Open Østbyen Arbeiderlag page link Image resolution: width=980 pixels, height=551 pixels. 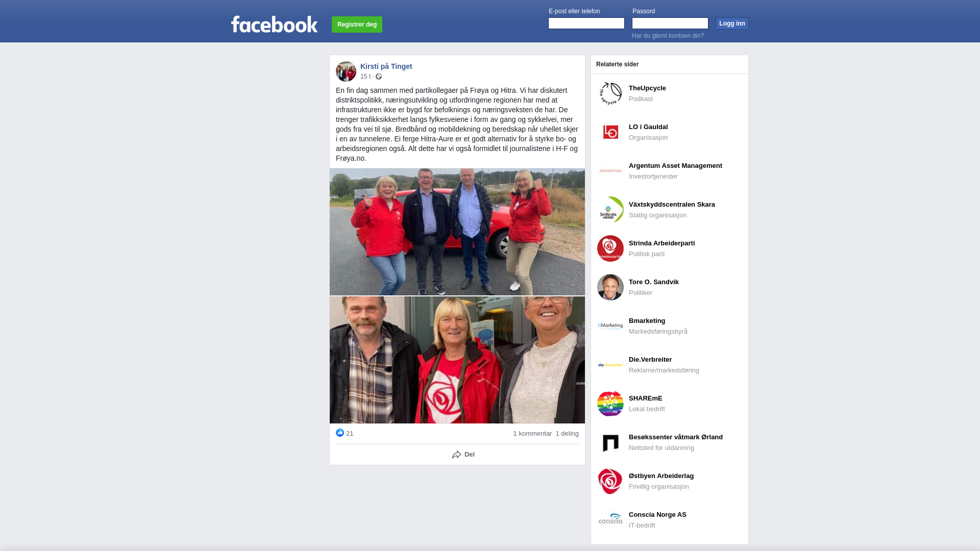click(661, 476)
